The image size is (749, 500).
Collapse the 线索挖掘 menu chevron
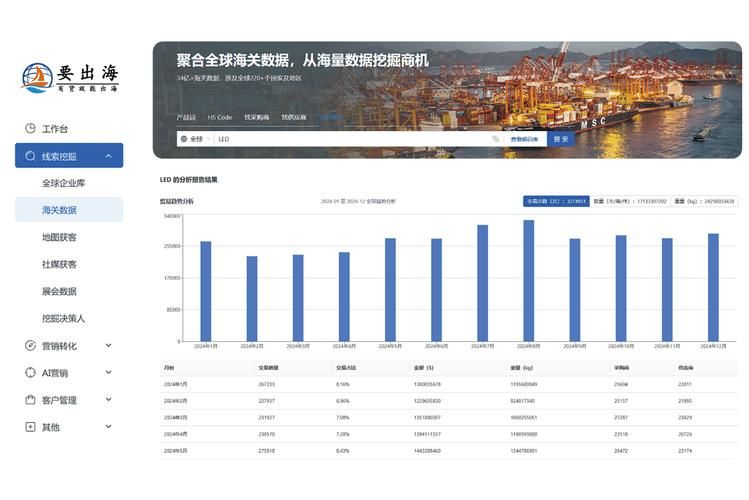[108, 156]
